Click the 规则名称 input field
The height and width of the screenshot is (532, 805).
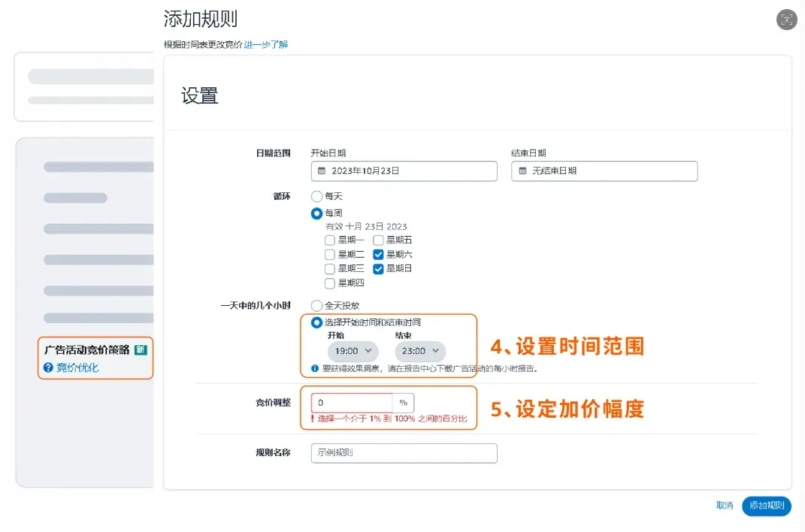404,453
